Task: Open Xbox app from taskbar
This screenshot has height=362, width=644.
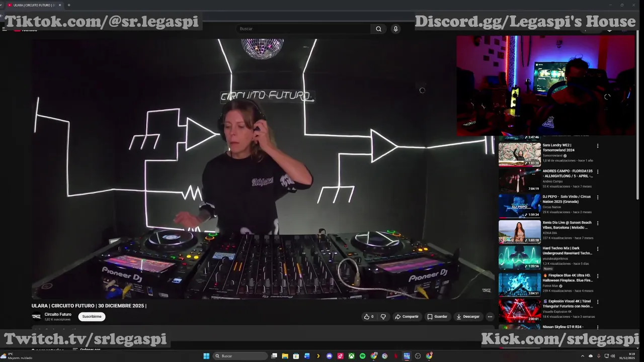Action: coord(352,356)
